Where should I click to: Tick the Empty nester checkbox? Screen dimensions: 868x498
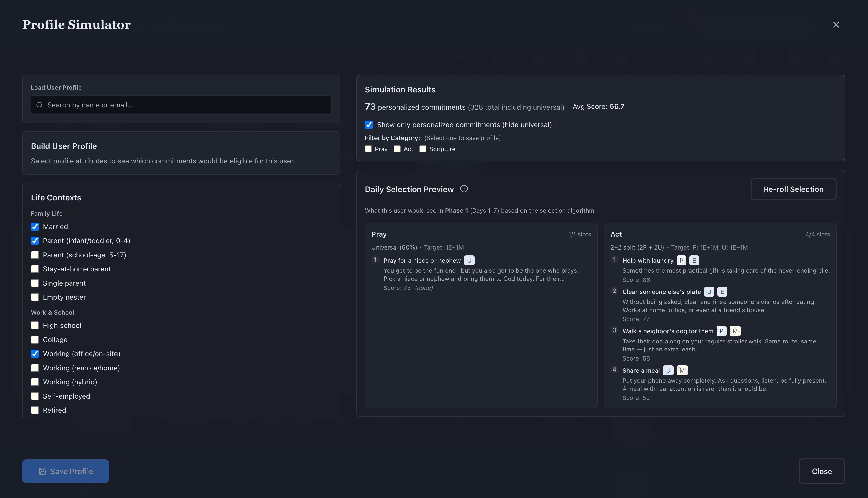tap(35, 297)
